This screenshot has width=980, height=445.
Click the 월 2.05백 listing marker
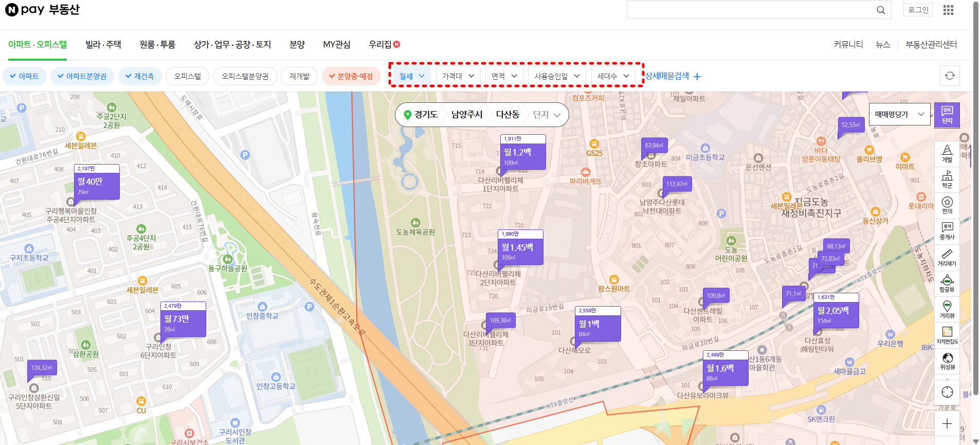836,311
